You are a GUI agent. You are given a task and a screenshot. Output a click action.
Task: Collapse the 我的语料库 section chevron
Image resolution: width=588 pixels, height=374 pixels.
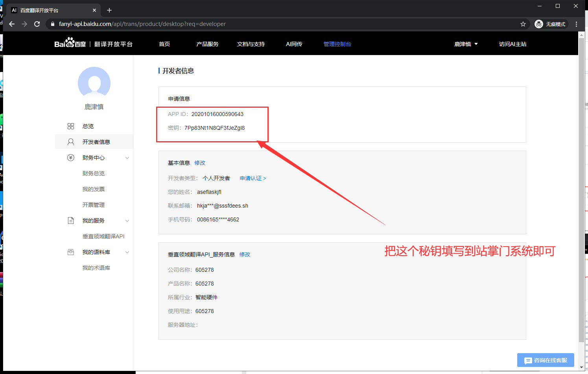point(127,252)
